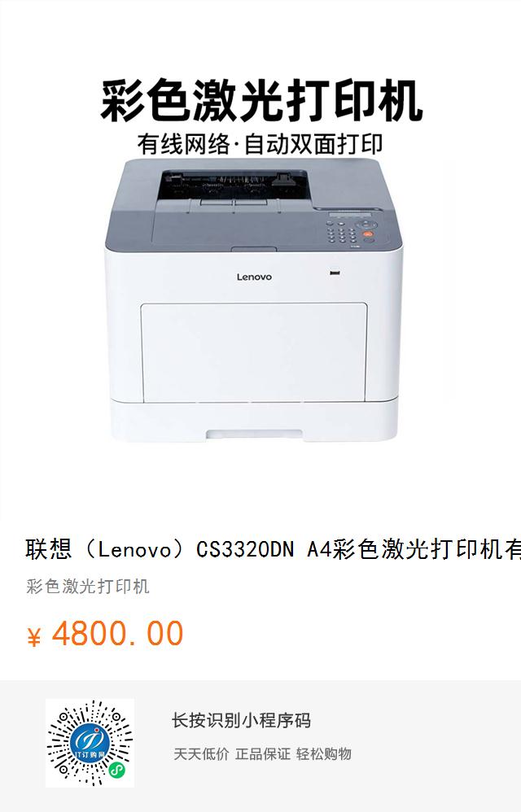
Task: Click the mini program QR code
Action: tap(90, 743)
